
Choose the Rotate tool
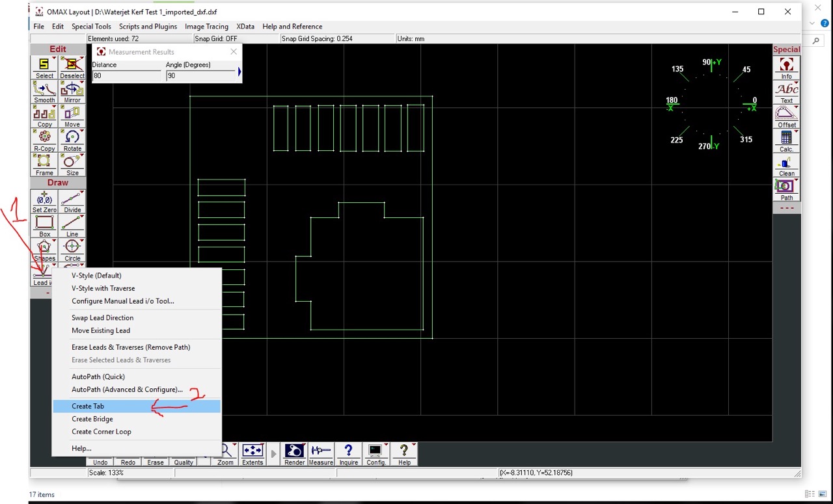coord(72,140)
